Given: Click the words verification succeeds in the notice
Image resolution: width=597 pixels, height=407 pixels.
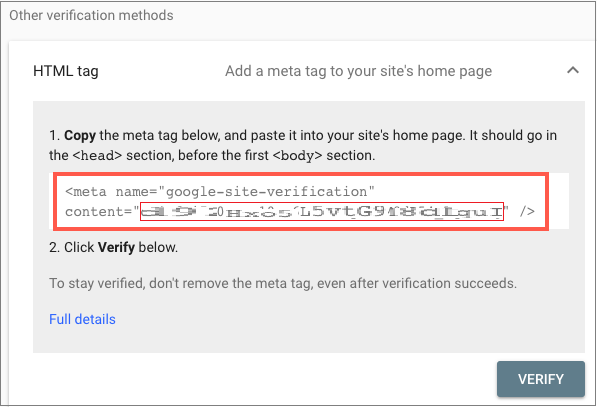Looking at the screenshot, I should pyautogui.click(x=449, y=284).
